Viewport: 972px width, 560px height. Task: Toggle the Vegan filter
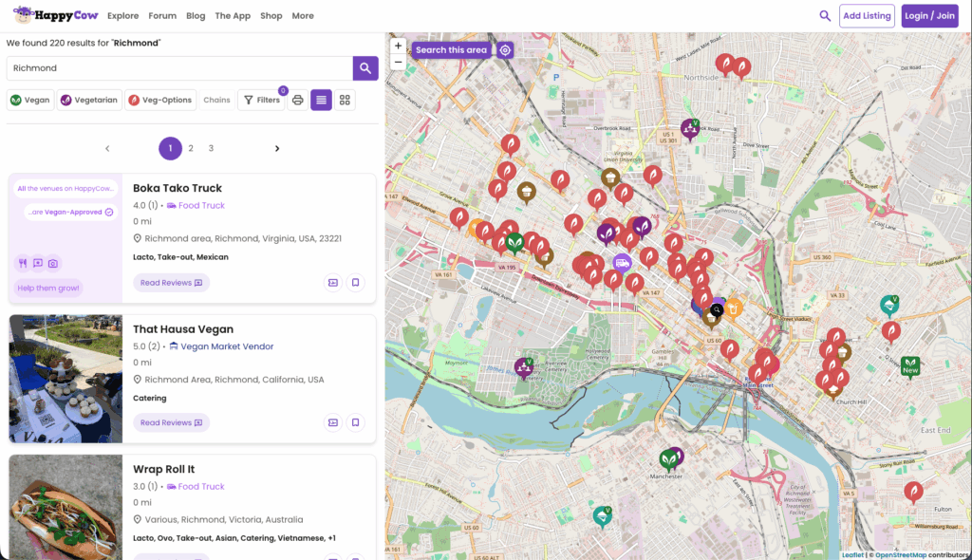coord(30,100)
